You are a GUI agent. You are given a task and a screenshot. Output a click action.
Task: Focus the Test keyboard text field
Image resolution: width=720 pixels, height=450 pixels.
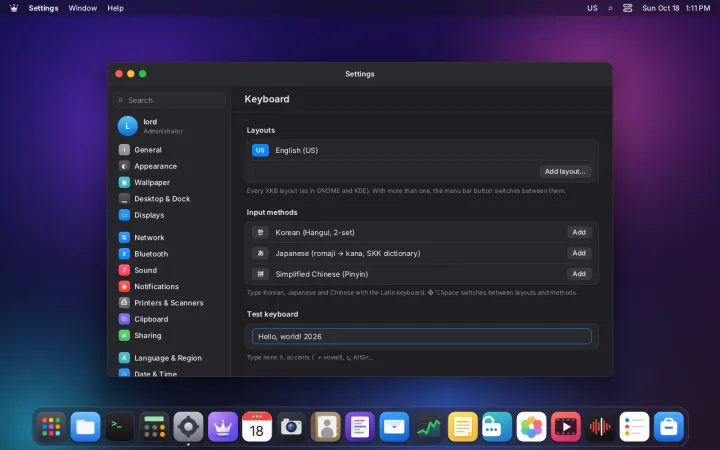click(422, 337)
